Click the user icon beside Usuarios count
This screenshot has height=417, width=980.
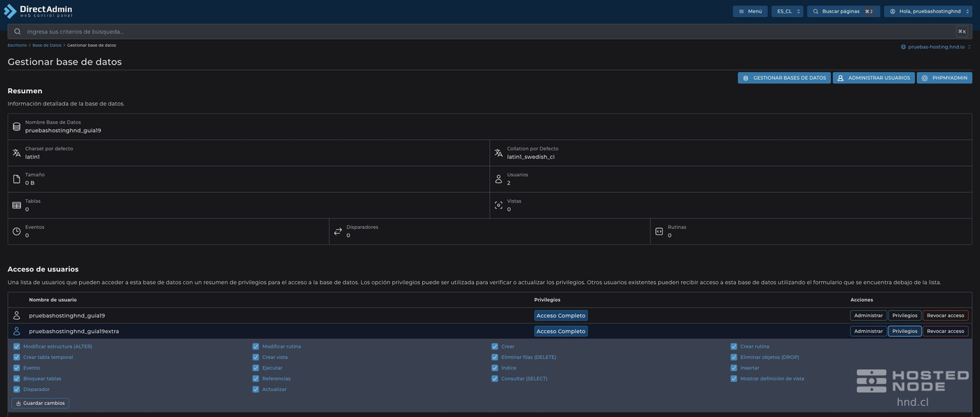click(498, 179)
